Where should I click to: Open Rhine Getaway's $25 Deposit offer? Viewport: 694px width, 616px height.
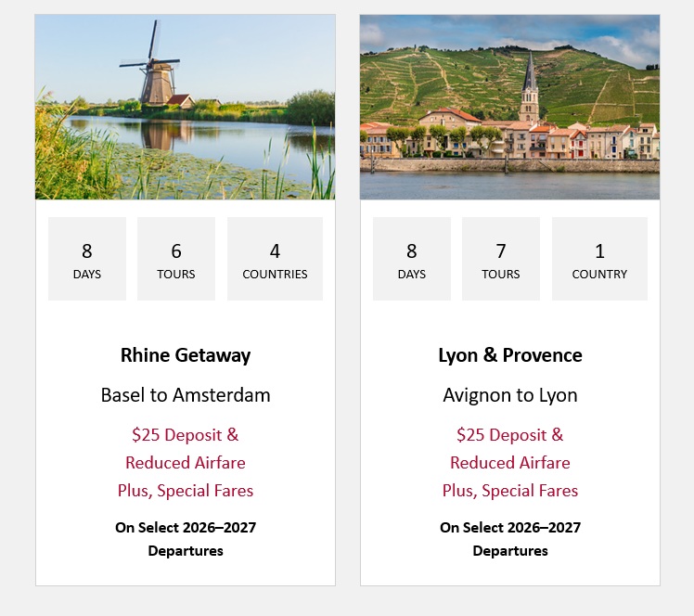point(186,435)
